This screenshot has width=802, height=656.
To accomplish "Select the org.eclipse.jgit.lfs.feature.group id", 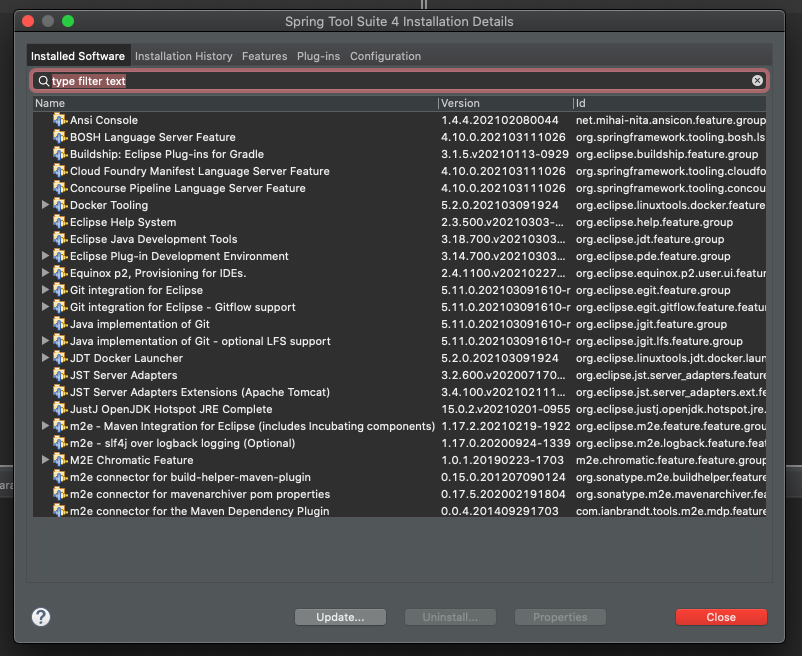I will [659, 341].
